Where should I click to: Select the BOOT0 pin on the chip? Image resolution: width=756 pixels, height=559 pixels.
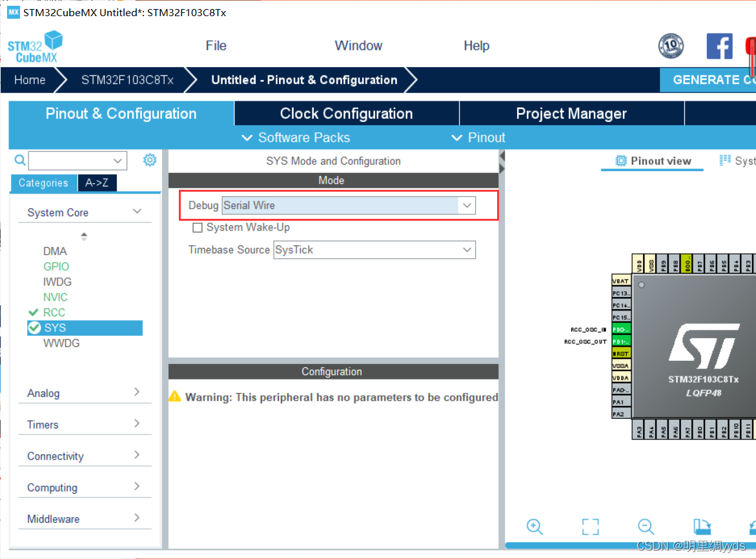[x=687, y=264]
